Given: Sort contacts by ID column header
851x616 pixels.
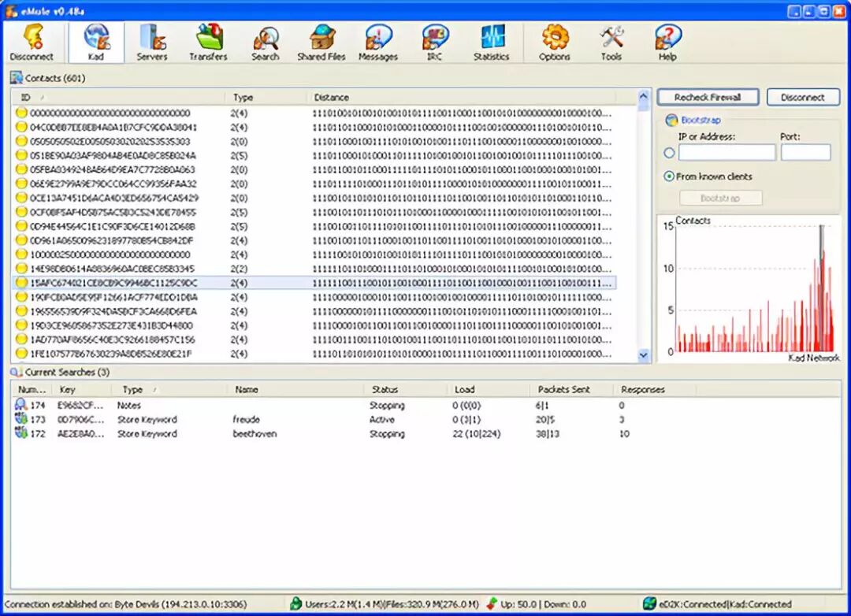Looking at the screenshot, I should tap(117, 97).
